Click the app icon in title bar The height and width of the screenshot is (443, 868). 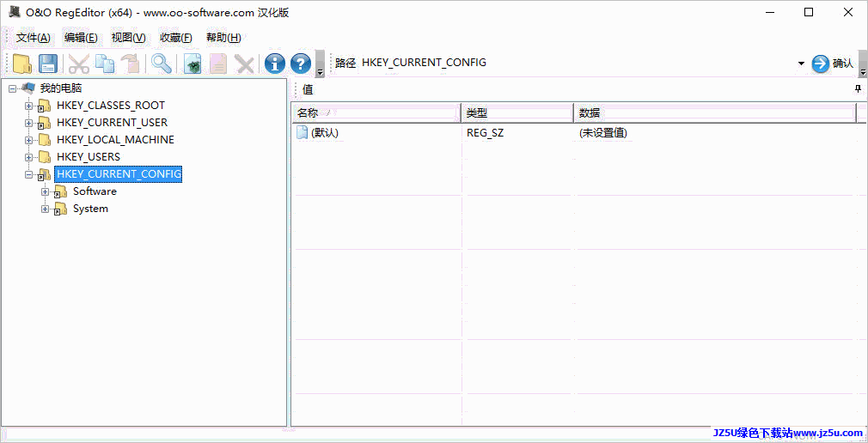point(14,12)
